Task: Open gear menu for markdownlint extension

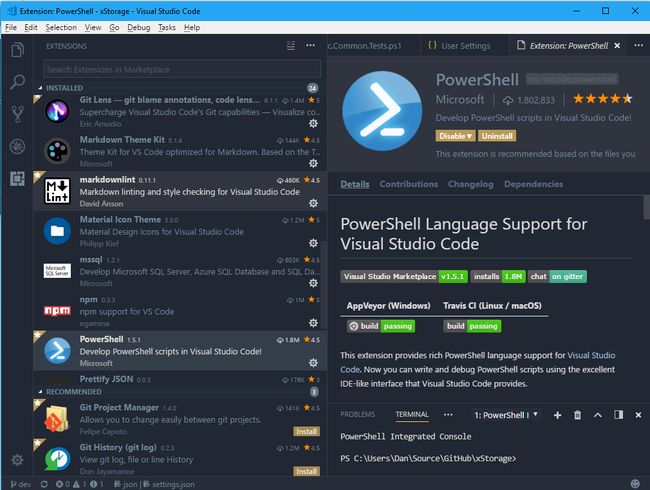Action: pyautogui.click(x=313, y=203)
